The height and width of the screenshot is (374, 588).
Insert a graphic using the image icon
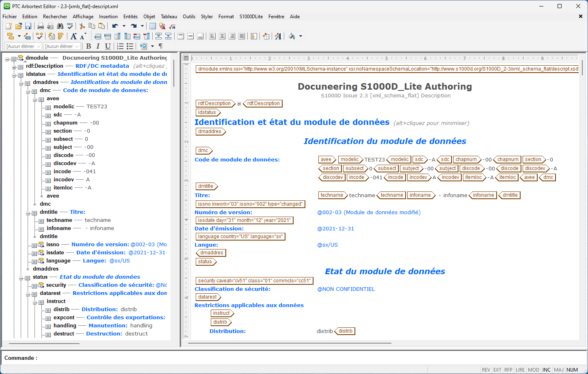[162, 26]
